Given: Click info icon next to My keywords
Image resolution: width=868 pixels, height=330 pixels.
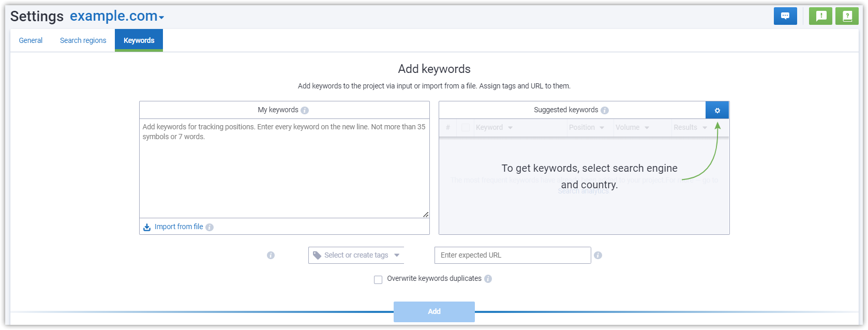Looking at the screenshot, I should pos(305,110).
